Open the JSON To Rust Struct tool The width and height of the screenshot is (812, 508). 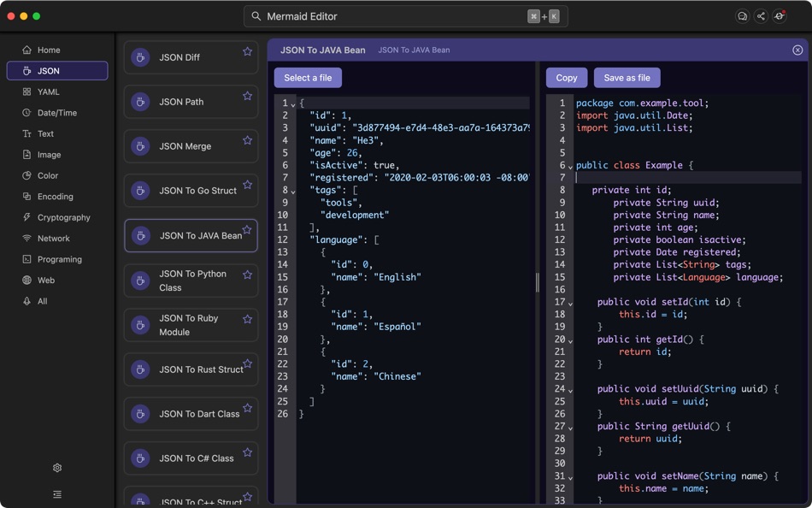pos(191,369)
